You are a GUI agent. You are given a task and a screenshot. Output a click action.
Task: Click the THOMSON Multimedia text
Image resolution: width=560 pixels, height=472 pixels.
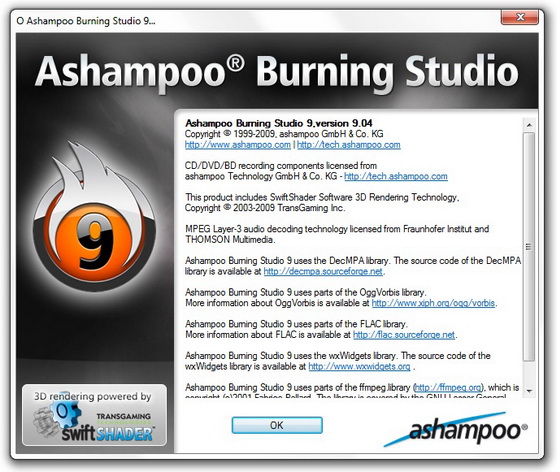pos(230,240)
